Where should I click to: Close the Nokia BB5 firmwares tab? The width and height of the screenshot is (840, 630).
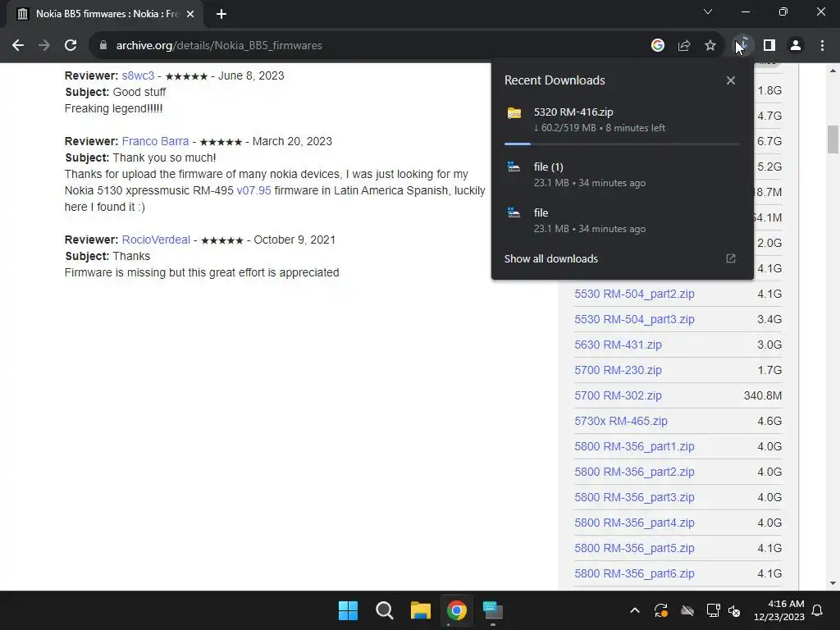click(190, 14)
